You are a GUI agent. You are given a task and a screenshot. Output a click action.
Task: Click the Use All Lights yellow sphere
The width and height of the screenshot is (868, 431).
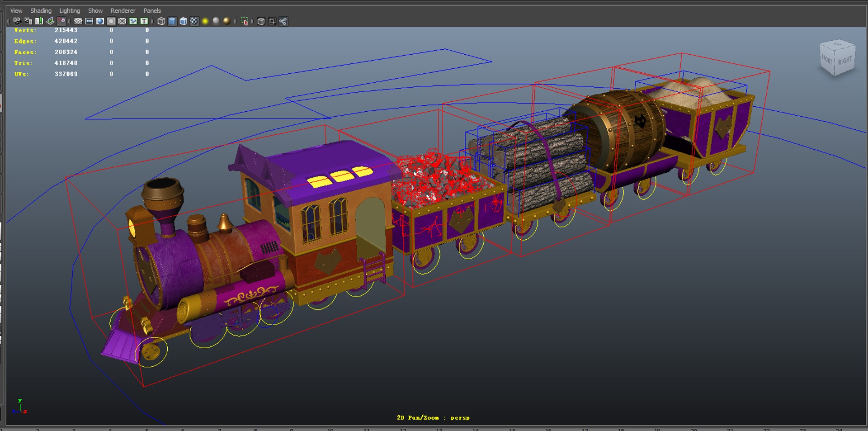(x=205, y=21)
